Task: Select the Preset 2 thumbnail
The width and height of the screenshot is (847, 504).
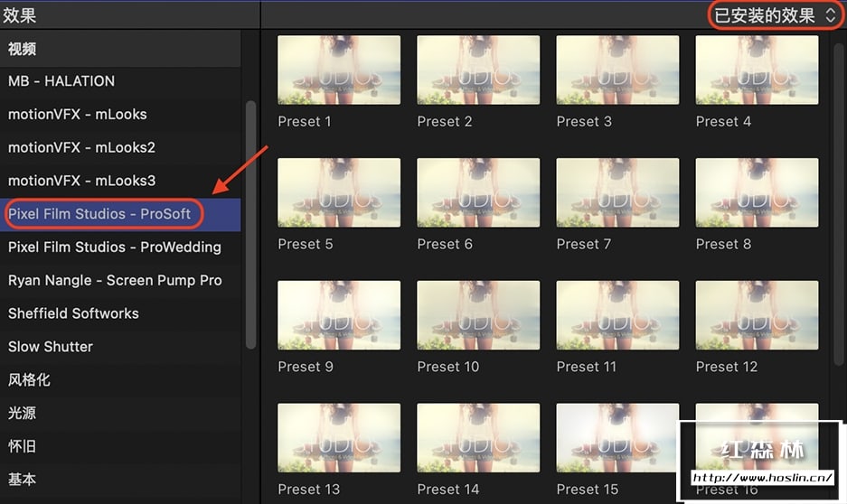Action: tap(478, 70)
